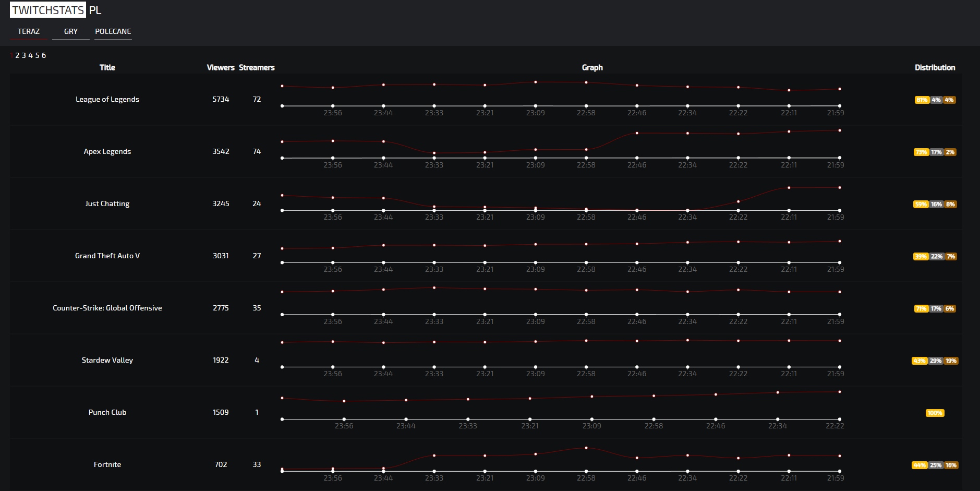Click Counter-Strike streamer count 35
980x491 pixels.
click(x=257, y=308)
